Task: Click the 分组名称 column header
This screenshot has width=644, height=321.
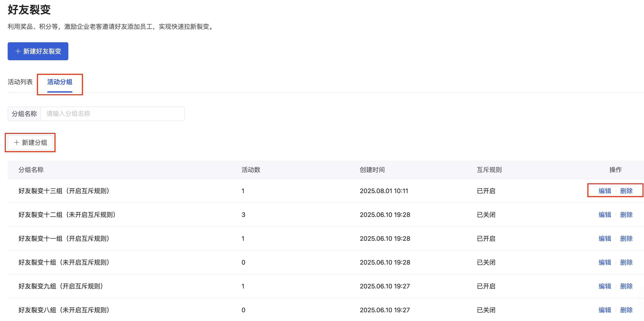Action: point(31,170)
